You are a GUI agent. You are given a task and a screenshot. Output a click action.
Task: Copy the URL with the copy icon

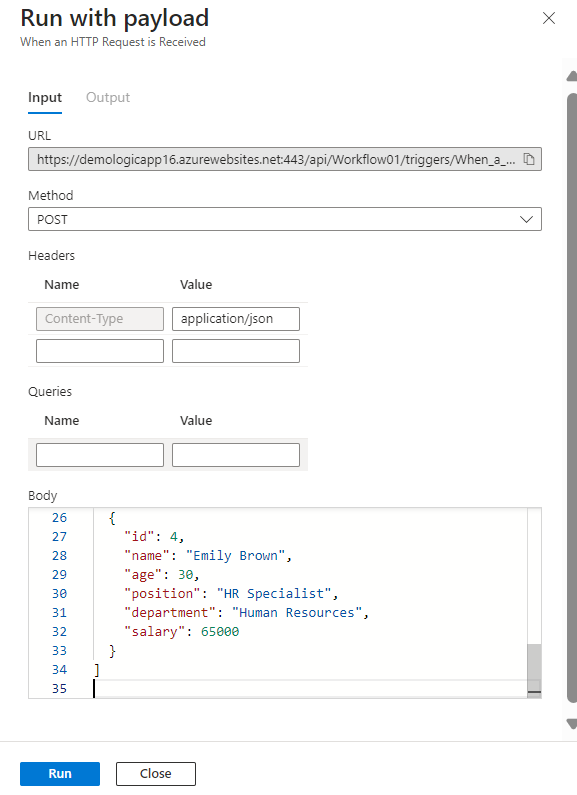529,159
